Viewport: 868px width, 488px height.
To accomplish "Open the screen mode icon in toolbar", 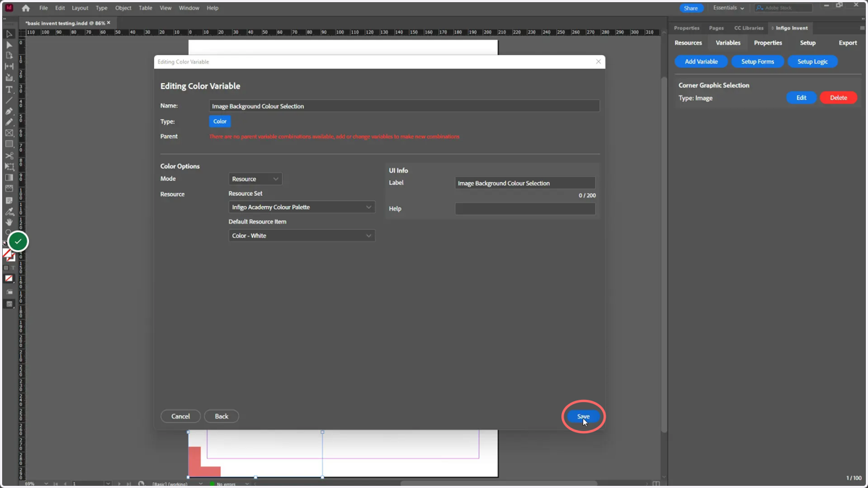I will (9, 304).
